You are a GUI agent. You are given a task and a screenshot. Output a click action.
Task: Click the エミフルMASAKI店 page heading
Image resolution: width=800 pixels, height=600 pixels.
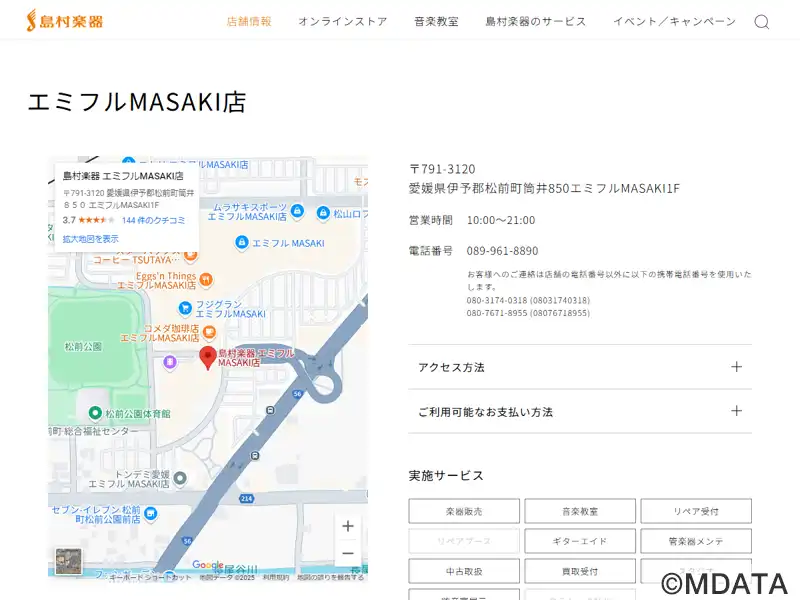tap(137, 102)
